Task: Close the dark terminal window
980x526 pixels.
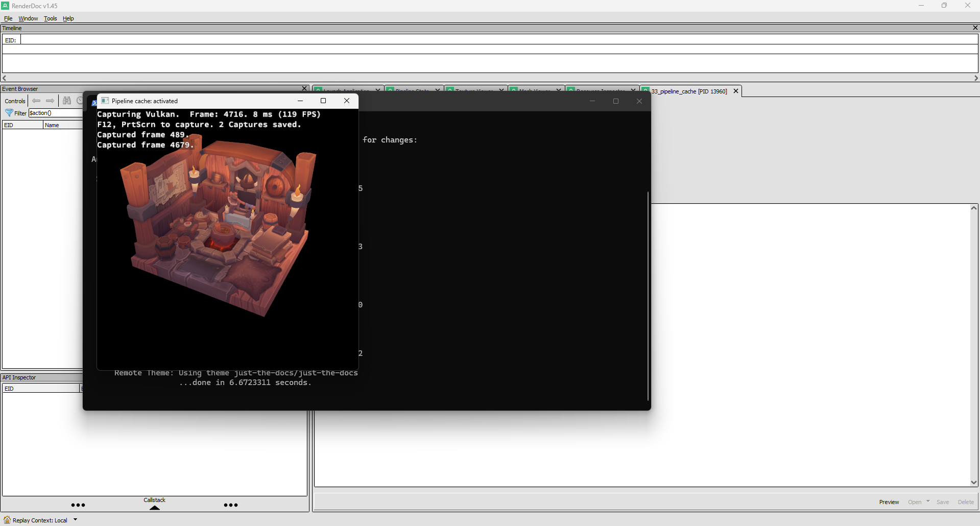Action: [639, 101]
